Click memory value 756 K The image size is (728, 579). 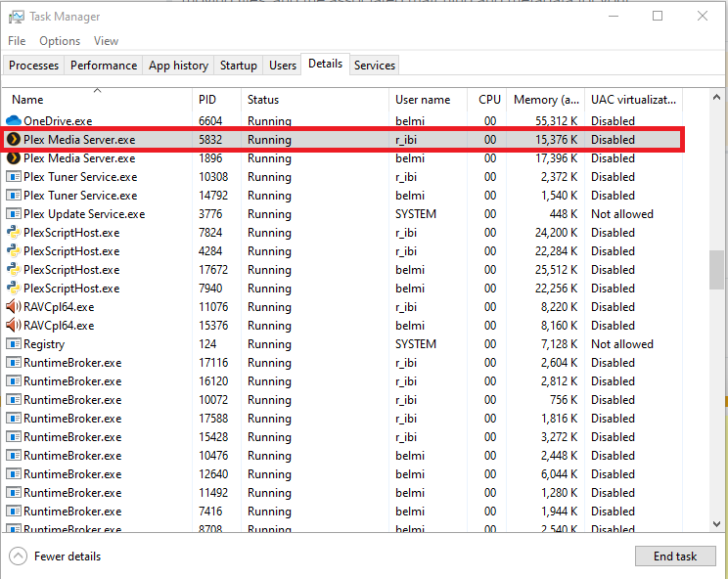point(564,399)
